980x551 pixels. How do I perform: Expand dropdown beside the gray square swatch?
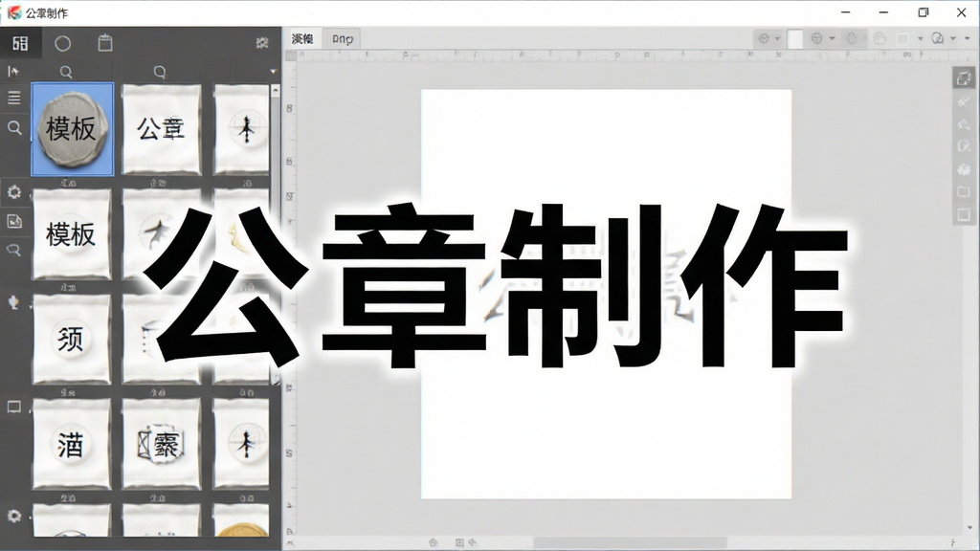pos(920,38)
